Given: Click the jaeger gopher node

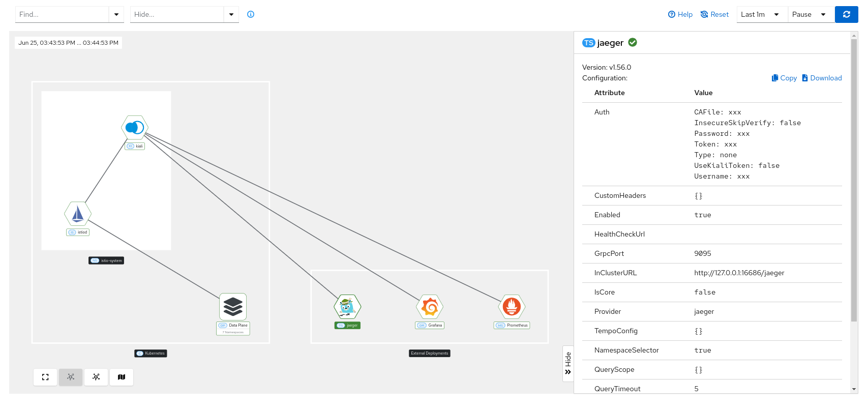Looking at the screenshot, I should click(347, 307).
